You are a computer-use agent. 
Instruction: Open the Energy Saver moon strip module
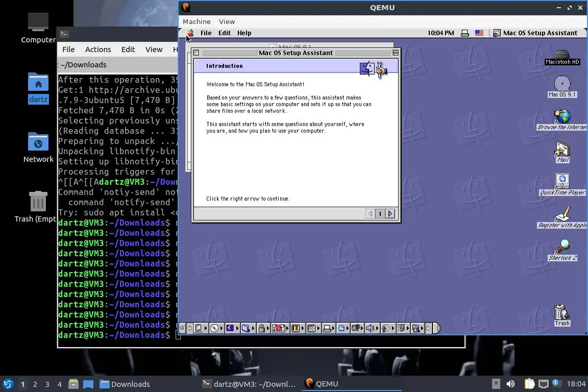(x=232, y=328)
